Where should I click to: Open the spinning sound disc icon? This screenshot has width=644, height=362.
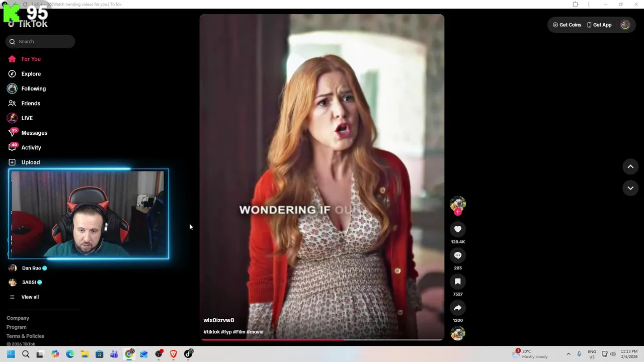[x=458, y=333]
